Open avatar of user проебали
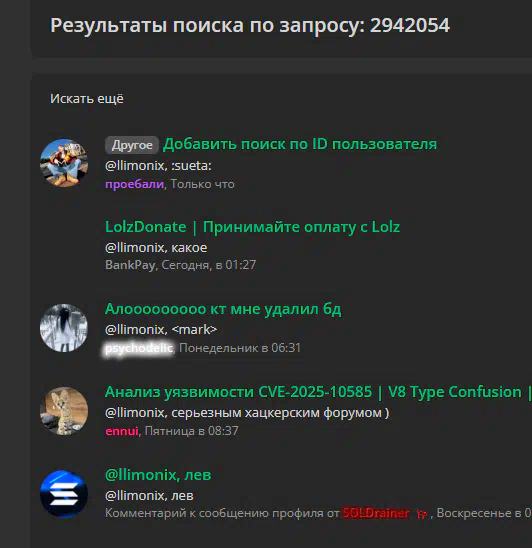The image size is (532, 548). [64, 163]
